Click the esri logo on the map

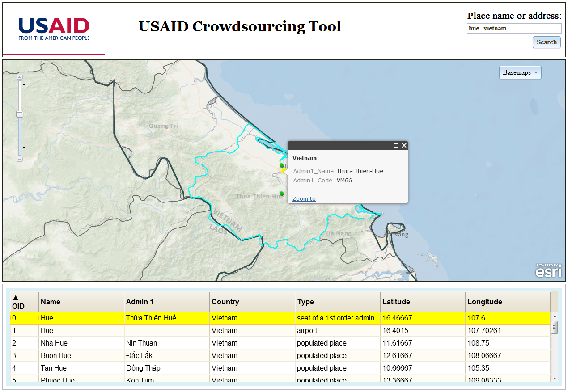click(549, 270)
